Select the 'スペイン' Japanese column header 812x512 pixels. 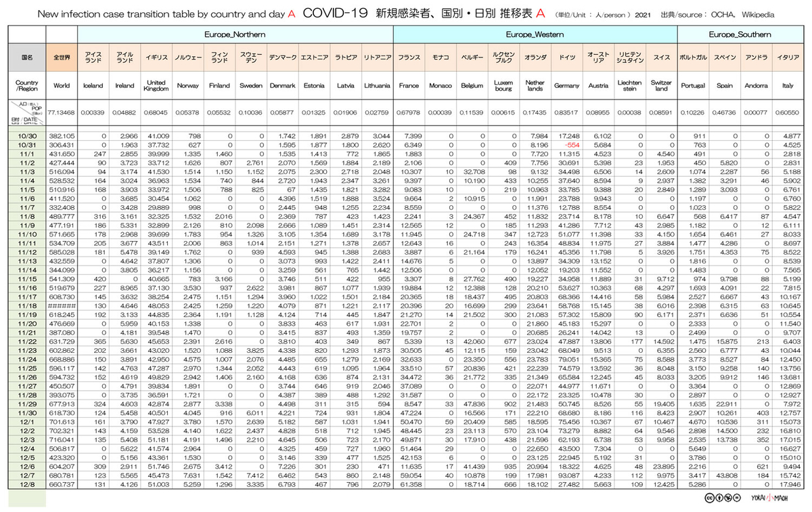pos(725,58)
